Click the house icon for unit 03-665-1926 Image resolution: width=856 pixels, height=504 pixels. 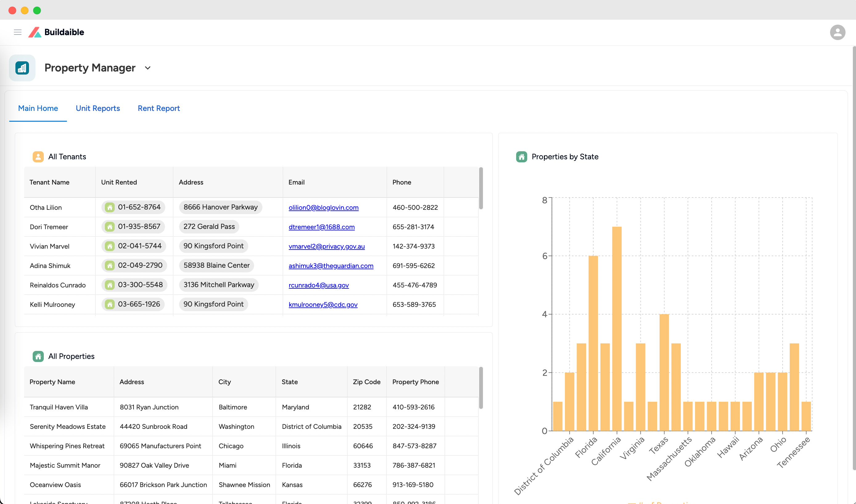tap(109, 304)
